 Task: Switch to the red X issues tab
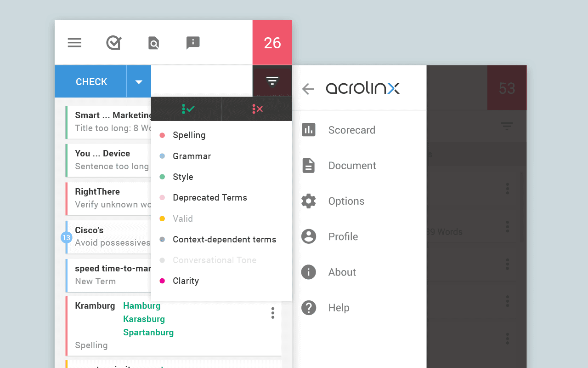point(257,109)
